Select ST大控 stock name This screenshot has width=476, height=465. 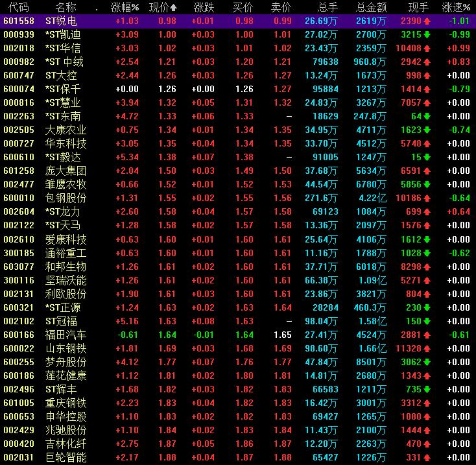click(x=61, y=75)
